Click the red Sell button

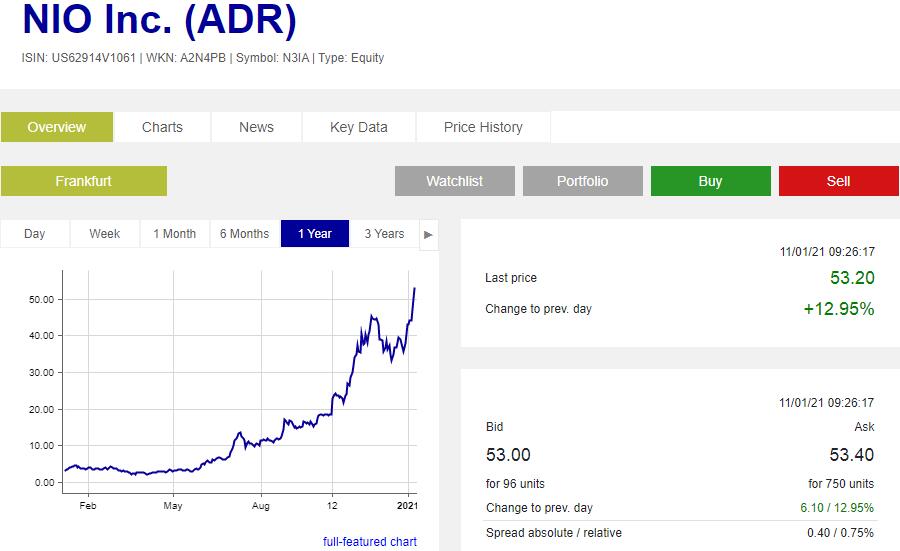[838, 181]
